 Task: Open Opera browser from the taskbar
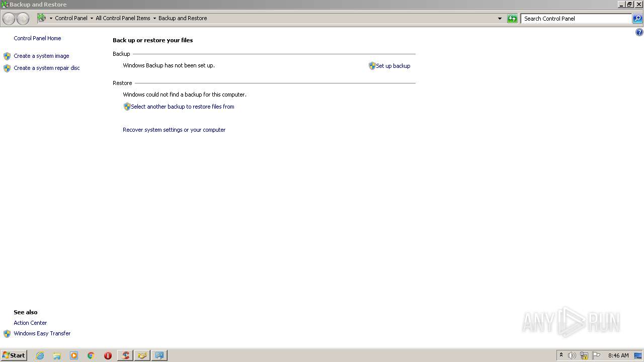(108, 355)
